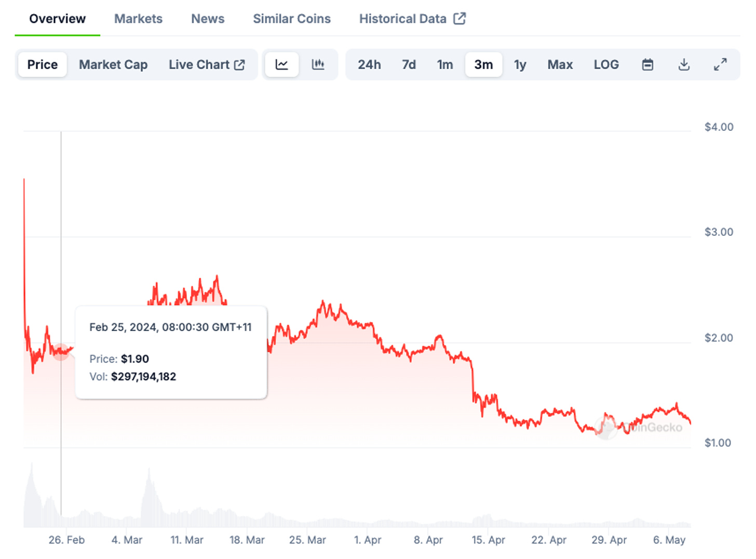The width and height of the screenshot is (756, 559).
Task: Select the 24h time range
Action: coord(369,65)
